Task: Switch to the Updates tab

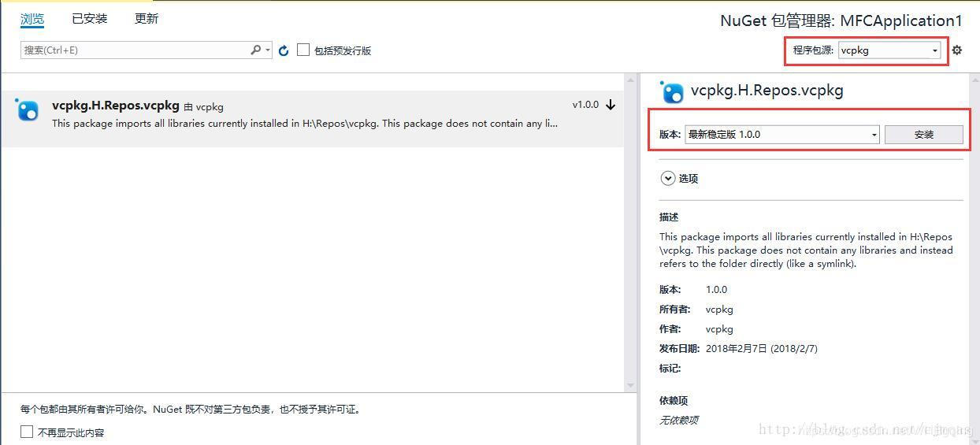Action: (147, 18)
